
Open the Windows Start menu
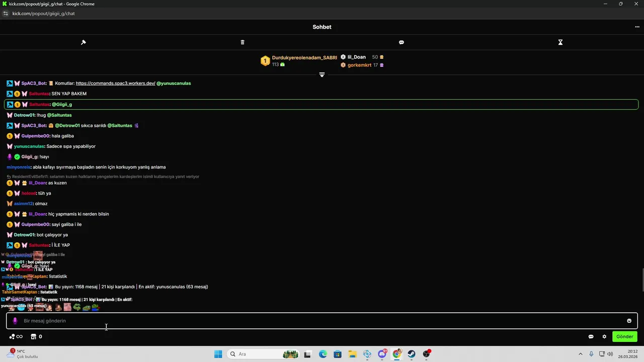(x=218, y=354)
